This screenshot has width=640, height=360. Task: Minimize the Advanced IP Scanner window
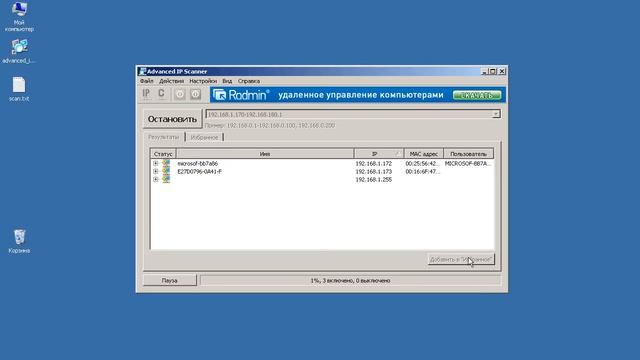(484, 71)
